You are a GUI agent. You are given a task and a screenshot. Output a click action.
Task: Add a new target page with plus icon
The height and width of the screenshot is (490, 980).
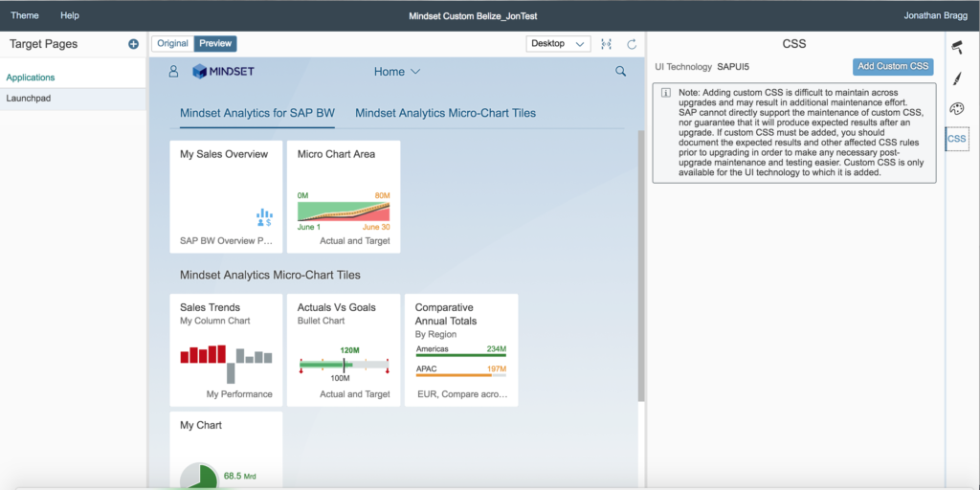[x=133, y=44]
